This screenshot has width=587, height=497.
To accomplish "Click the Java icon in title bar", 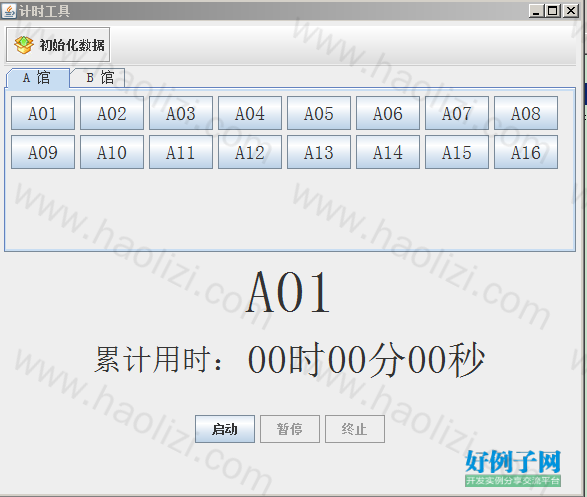I will [x=9, y=11].
